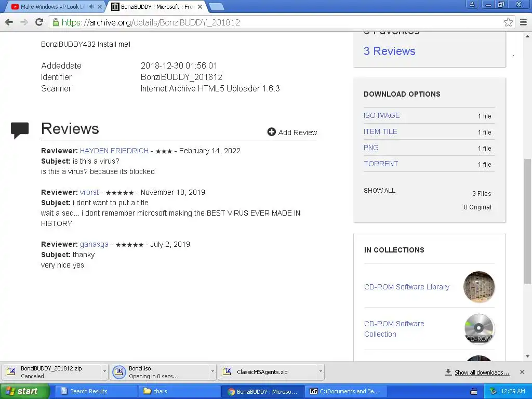The height and width of the screenshot is (399, 532).
Task: Click the vertical scrollbar thumb
Action: 527,221
